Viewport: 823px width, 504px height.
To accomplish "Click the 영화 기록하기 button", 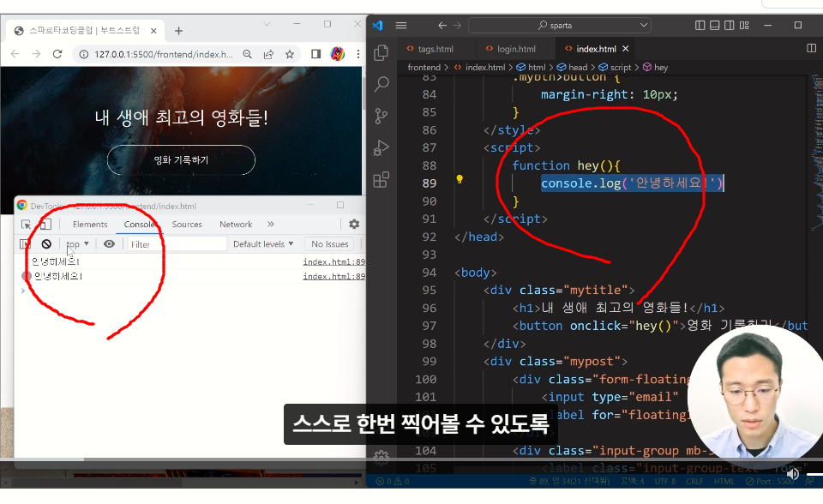I will 181,159.
